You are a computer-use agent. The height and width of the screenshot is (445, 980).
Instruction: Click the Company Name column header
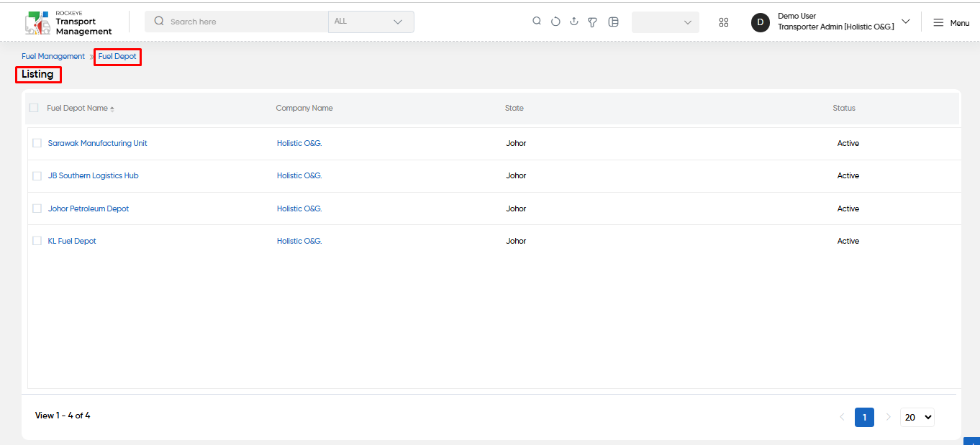tap(304, 108)
